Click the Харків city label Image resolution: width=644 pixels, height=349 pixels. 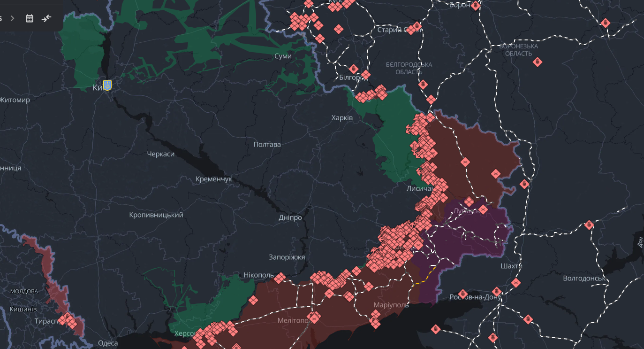pos(342,117)
